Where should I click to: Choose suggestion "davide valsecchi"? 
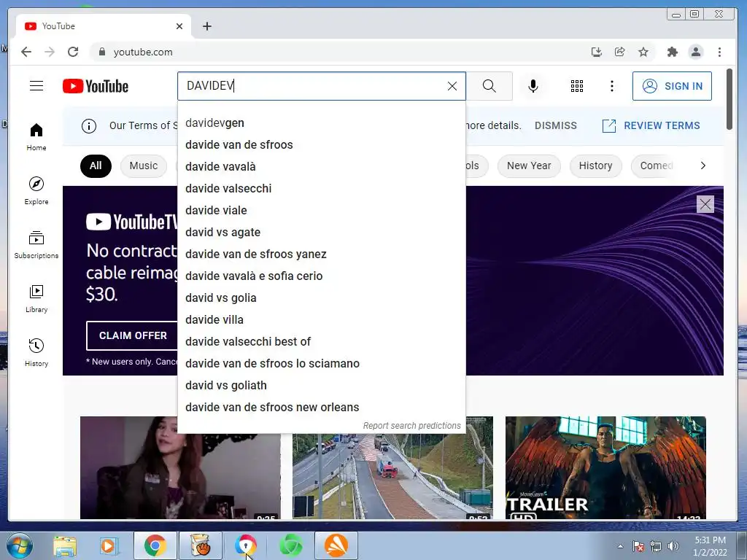coord(322,189)
